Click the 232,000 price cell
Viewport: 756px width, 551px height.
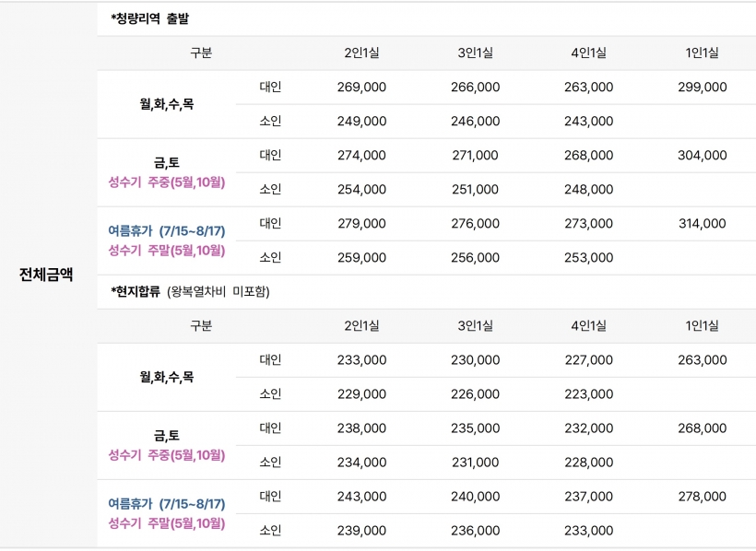pos(588,428)
